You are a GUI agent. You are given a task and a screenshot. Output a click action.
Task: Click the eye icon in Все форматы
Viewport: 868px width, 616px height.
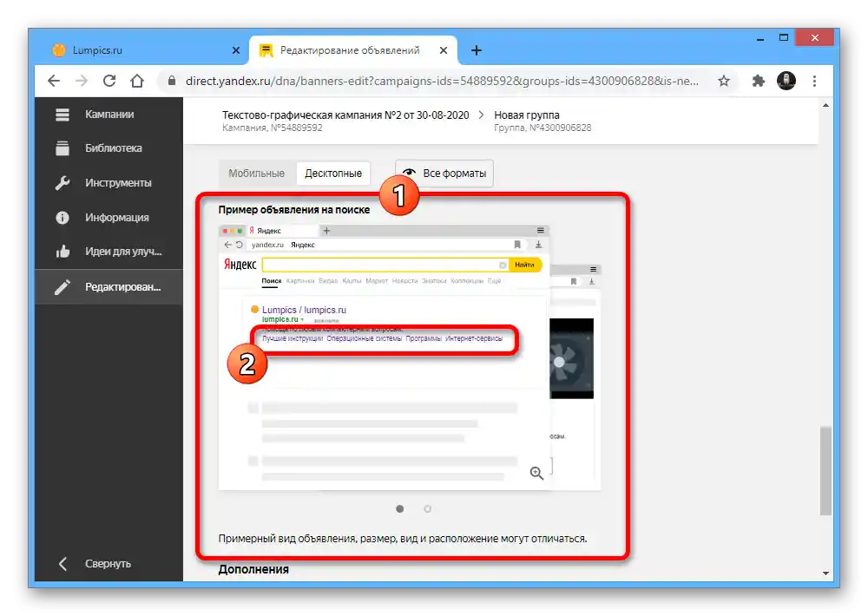(409, 173)
